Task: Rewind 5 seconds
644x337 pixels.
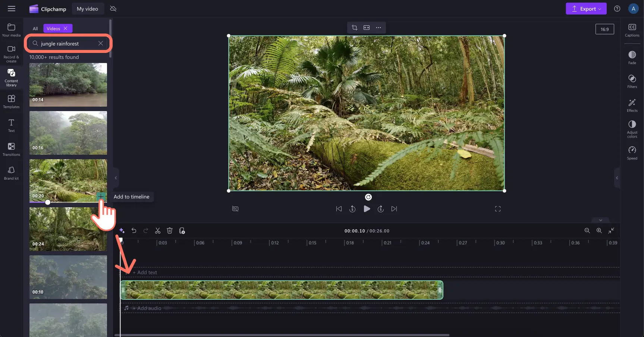Action: [352, 209]
